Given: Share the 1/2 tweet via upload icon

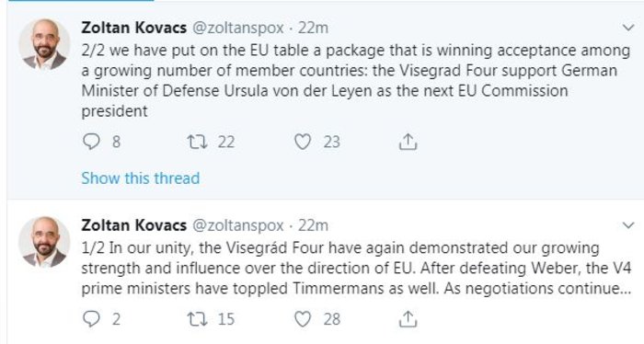Looking at the screenshot, I should click(408, 319).
